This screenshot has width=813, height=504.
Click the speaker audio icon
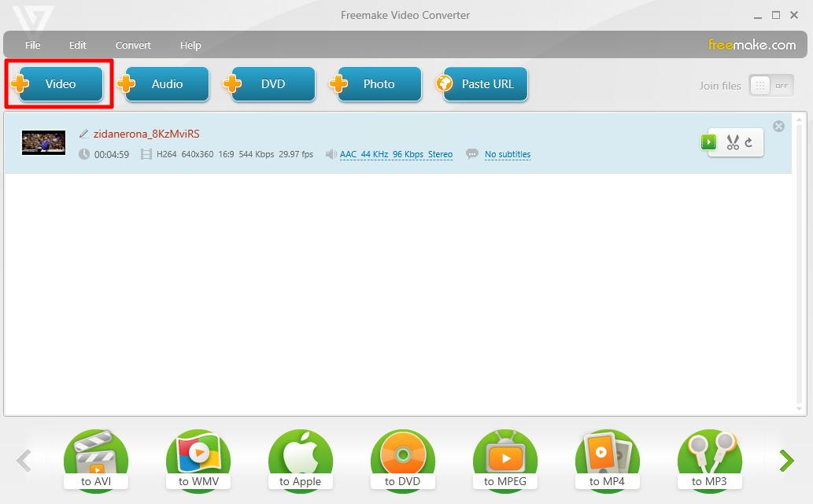(x=331, y=154)
